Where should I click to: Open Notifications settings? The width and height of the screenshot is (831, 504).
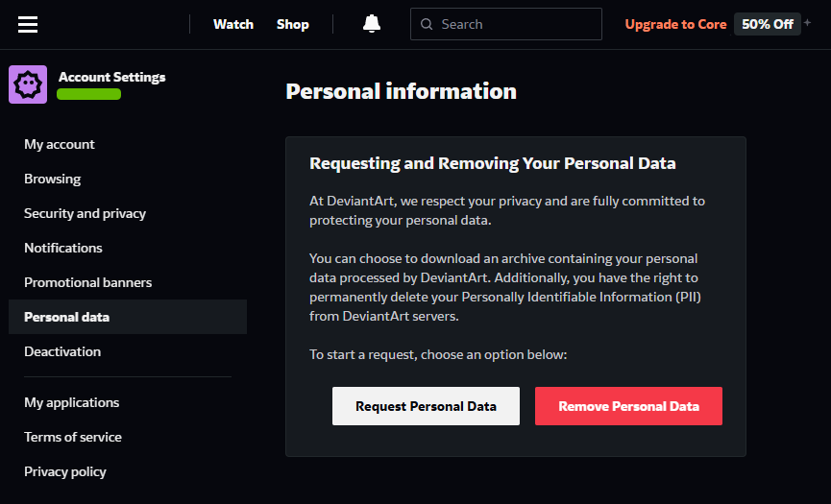[63, 248]
